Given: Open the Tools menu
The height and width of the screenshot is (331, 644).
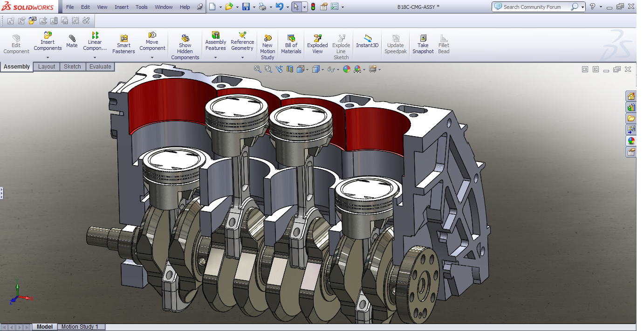Looking at the screenshot, I should pos(141,7).
